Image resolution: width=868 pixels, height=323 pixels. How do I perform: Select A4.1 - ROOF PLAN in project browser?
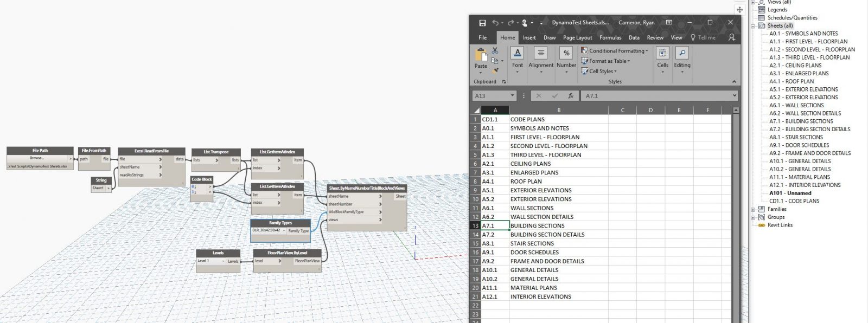coord(792,81)
